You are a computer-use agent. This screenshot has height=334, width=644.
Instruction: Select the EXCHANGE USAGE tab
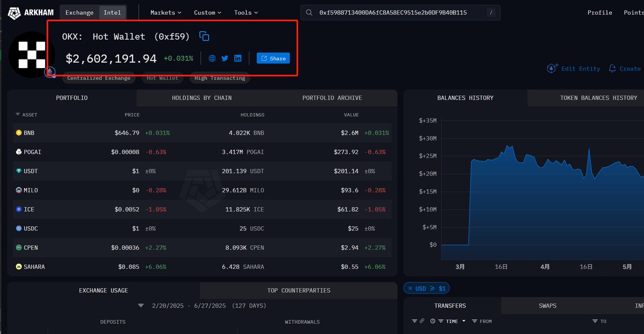(x=104, y=291)
